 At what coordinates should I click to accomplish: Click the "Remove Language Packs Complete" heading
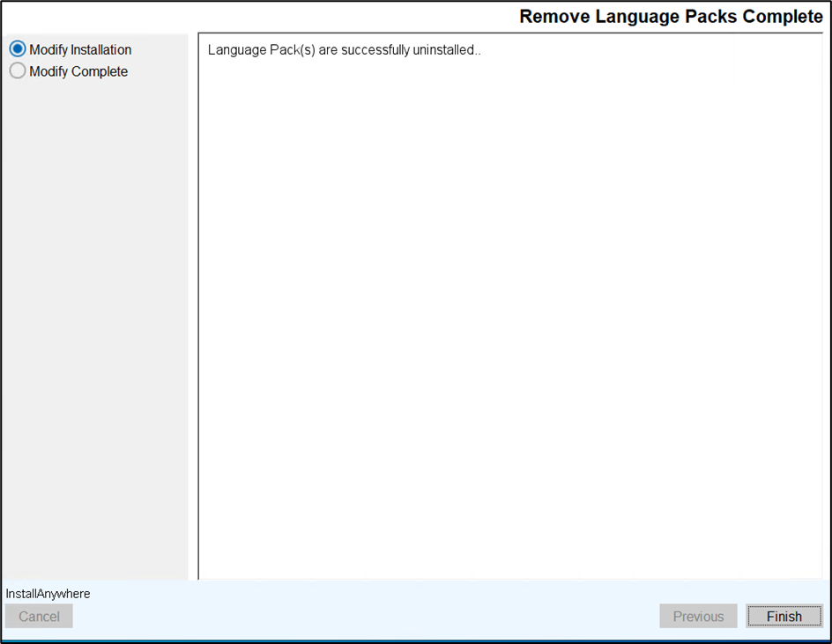[x=671, y=17]
